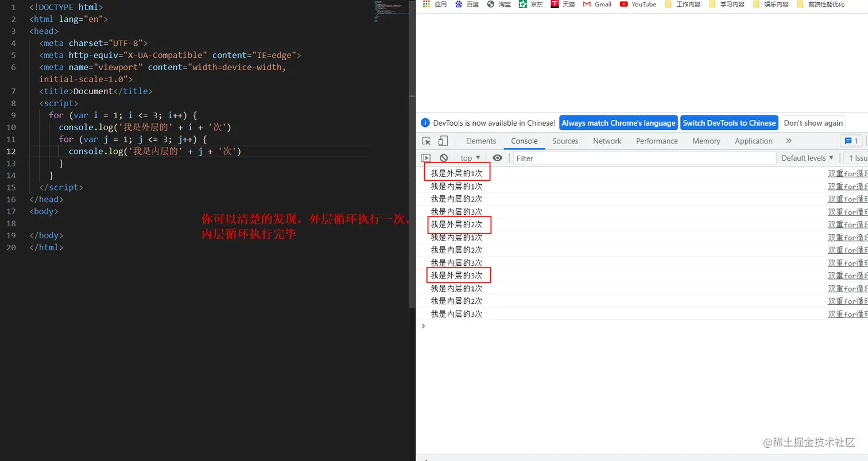Click the closing </html> tag line
868x461 pixels.
46,248
